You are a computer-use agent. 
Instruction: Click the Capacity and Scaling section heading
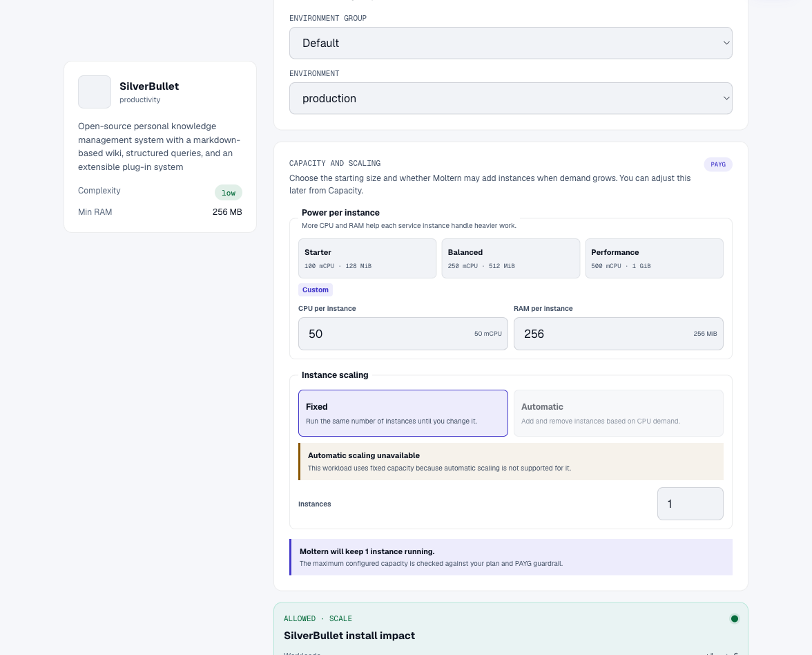(x=334, y=163)
